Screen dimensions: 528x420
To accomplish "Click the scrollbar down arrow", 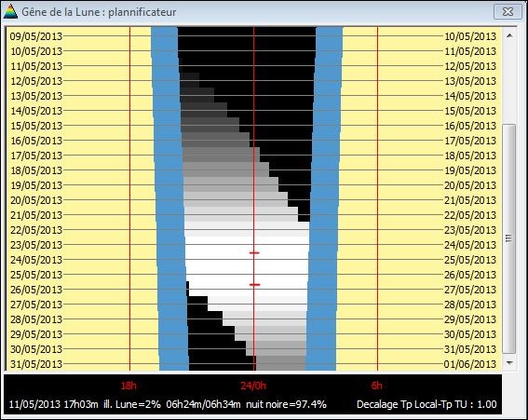I will point(509,363).
